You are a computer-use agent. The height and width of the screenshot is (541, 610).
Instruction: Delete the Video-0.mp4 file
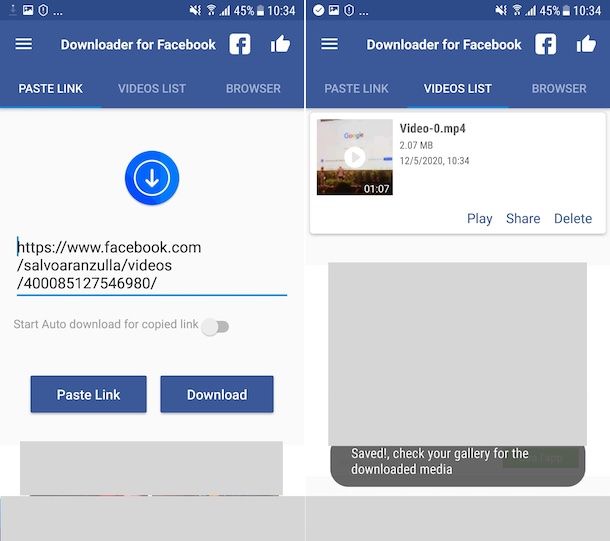tap(573, 219)
